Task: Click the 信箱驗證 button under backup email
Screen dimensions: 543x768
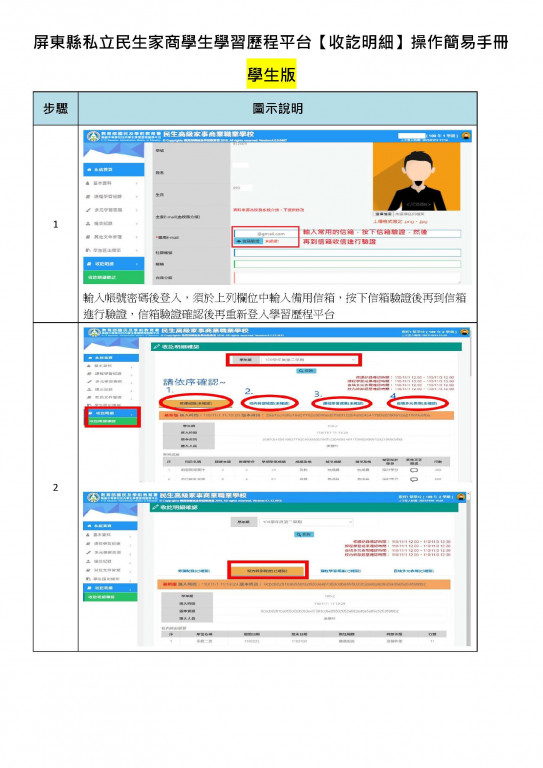Action: tap(249, 241)
